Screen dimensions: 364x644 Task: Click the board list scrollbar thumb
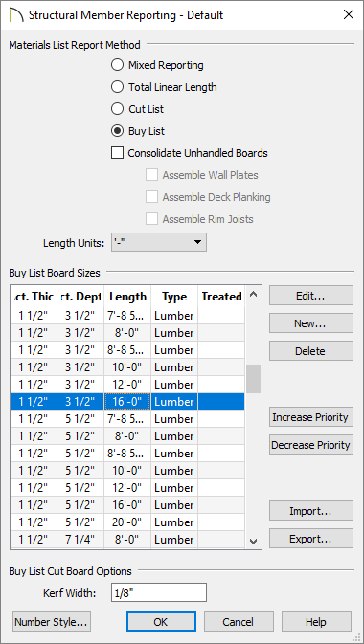(253, 379)
